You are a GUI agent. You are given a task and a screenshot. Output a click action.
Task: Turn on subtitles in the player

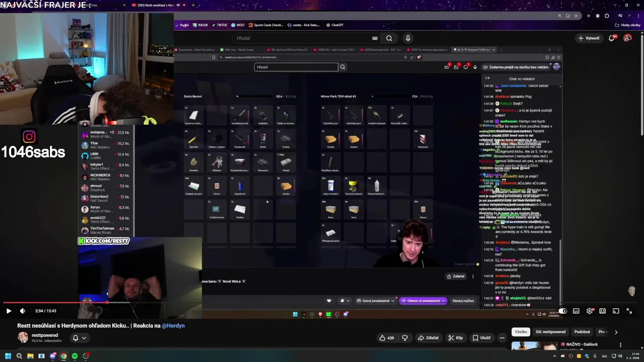576,311
